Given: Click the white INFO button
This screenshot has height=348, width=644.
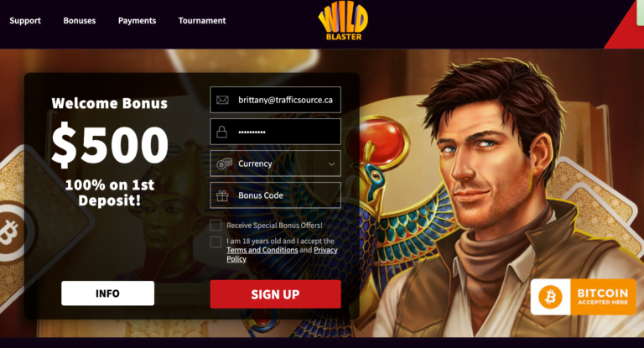Looking at the screenshot, I should 107,293.
